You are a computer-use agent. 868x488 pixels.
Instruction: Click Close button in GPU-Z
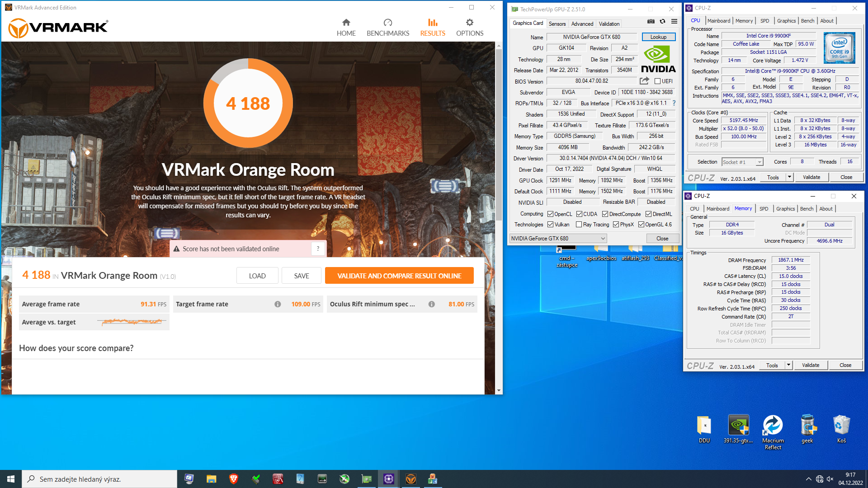pos(662,239)
